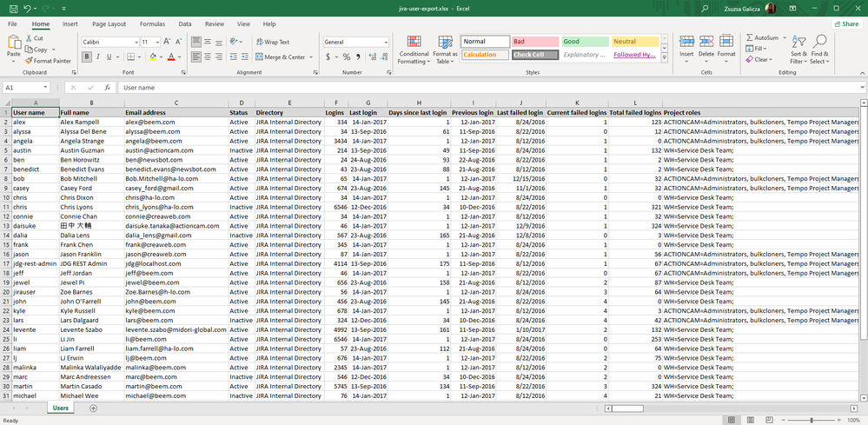868x425 pixels.
Task: Click the Format Painter tool
Action: pos(48,61)
